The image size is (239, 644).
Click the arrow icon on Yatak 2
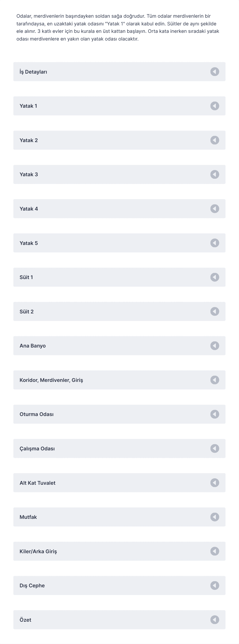pyautogui.click(x=215, y=140)
